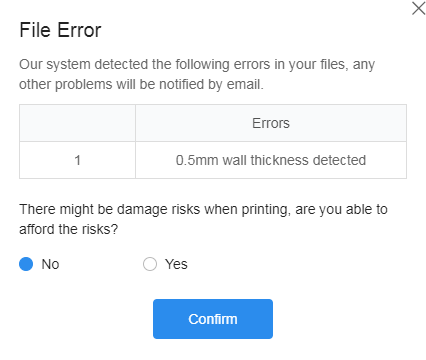Select the "No" radio button
This screenshot has width=426, height=360.
coord(26,264)
